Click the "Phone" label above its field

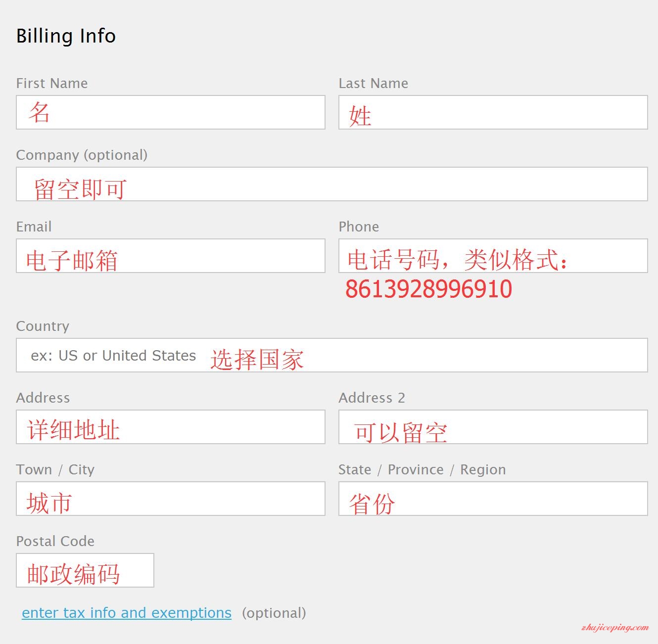[x=359, y=227]
